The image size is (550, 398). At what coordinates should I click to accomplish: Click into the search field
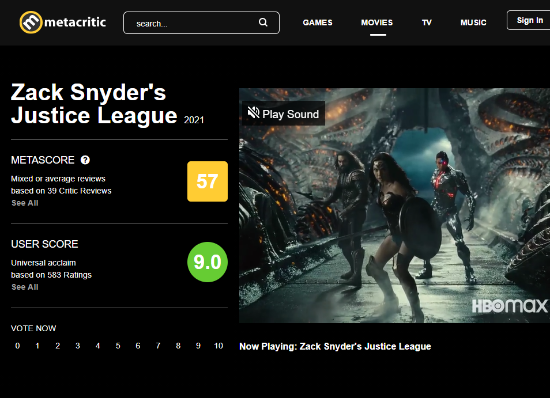pos(201,23)
